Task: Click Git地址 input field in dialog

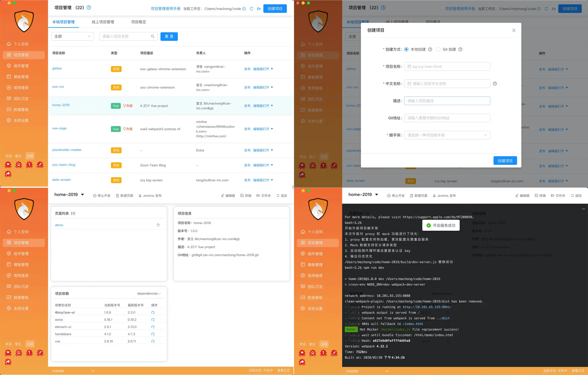Action: [x=447, y=118]
